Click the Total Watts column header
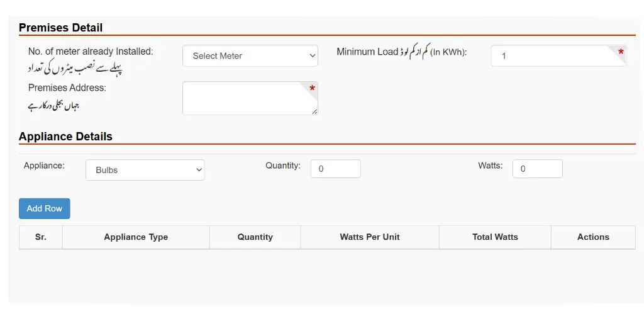This screenshot has height=321, width=644. click(495, 237)
